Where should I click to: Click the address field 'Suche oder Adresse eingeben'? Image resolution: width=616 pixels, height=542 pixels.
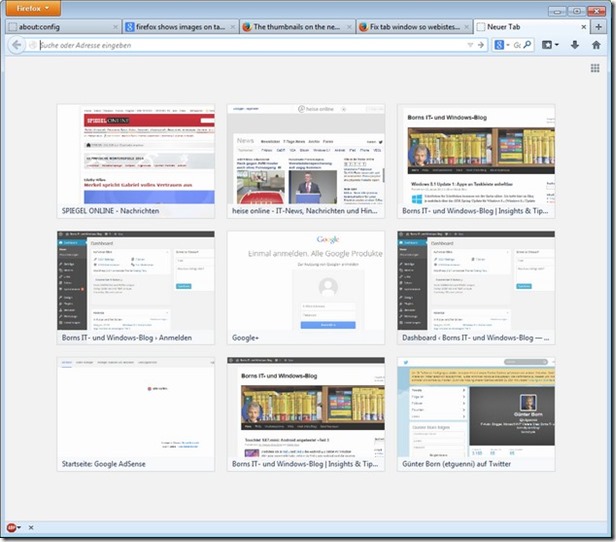click(240, 45)
